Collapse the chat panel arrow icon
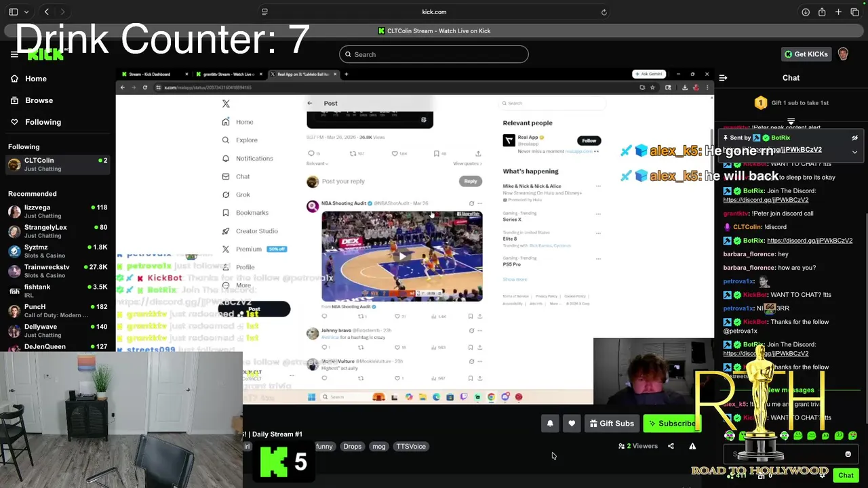Screen dimensions: 868x488 (723, 78)
